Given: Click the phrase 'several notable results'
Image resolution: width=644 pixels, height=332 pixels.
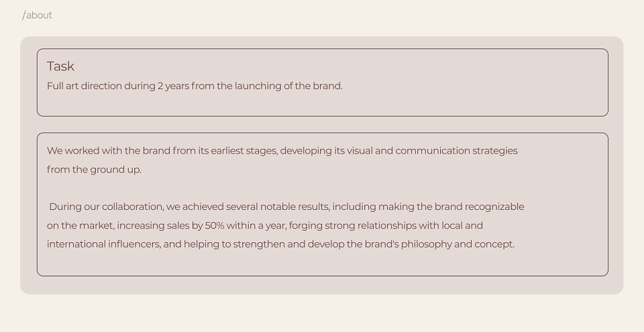Looking at the screenshot, I should point(277,207).
